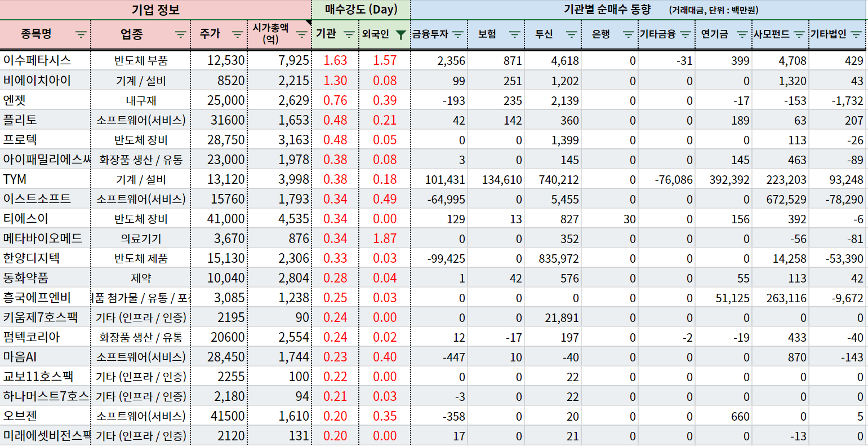Click the TYM stock name cell

click(x=45, y=179)
